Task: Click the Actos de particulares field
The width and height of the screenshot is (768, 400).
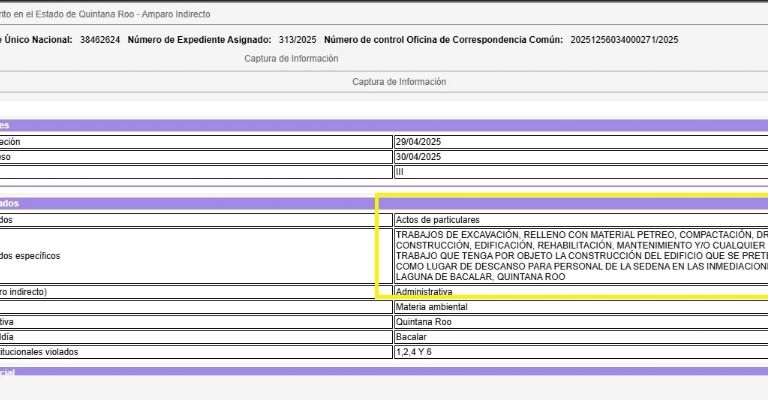Action: pyautogui.click(x=580, y=219)
